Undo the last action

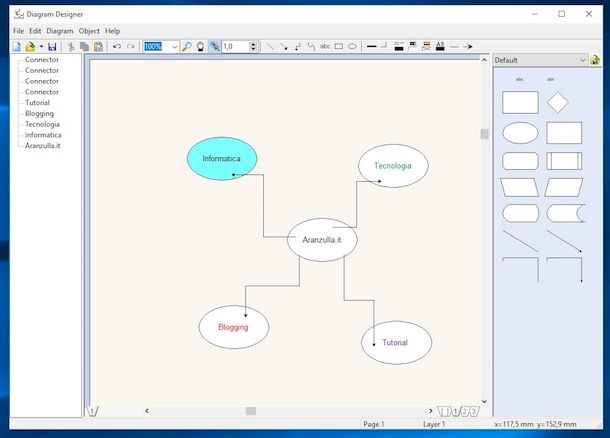[x=117, y=47]
